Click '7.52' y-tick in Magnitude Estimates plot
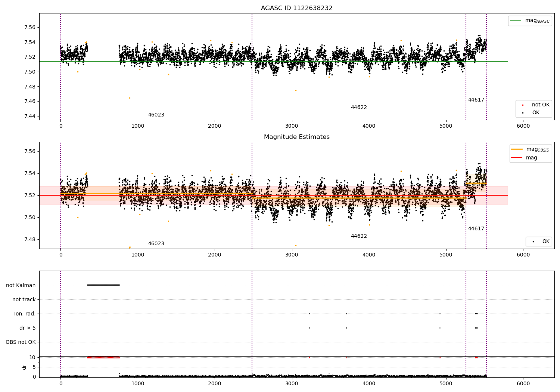Viewport: 560px width, 392px height. coord(30,195)
